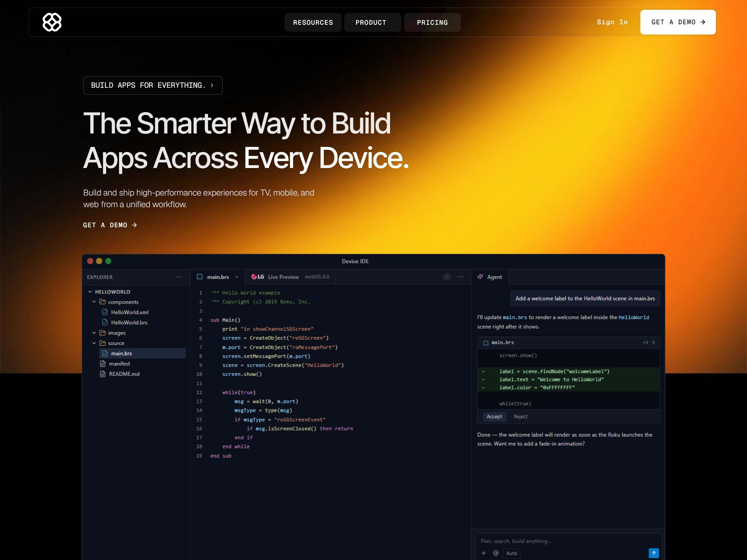The image size is (747, 560).
Task: Switch to the LG Live Preview tab
Action: click(x=290, y=277)
